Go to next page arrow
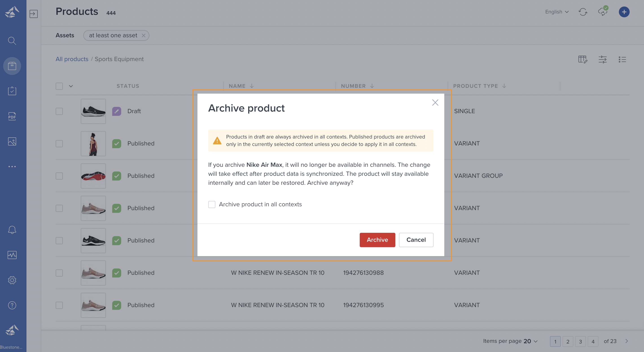 [x=627, y=341]
